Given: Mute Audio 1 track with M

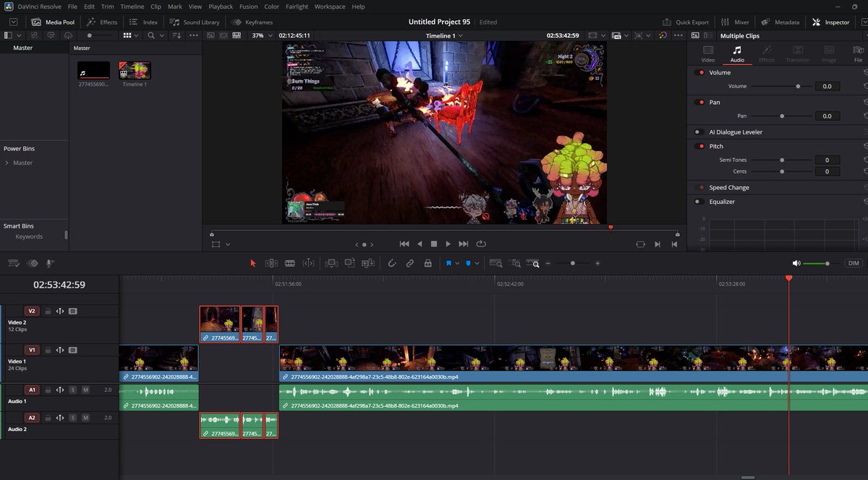Looking at the screenshot, I should (x=85, y=390).
